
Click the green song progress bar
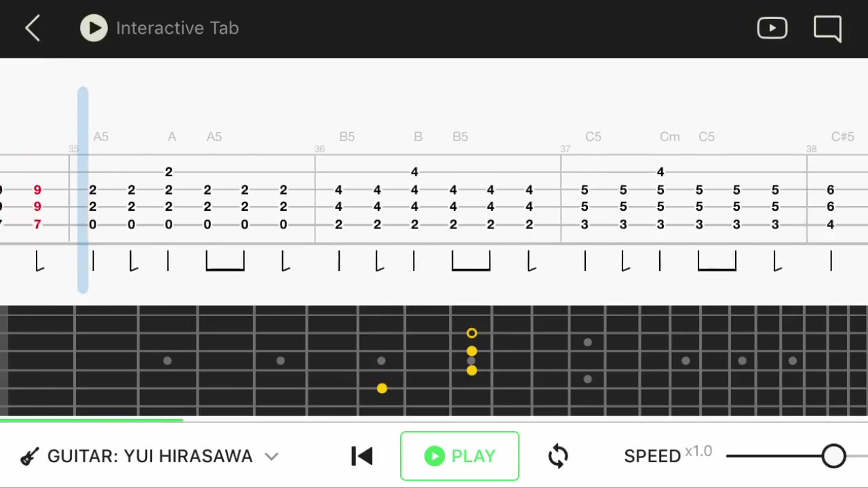click(x=92, y=420)
